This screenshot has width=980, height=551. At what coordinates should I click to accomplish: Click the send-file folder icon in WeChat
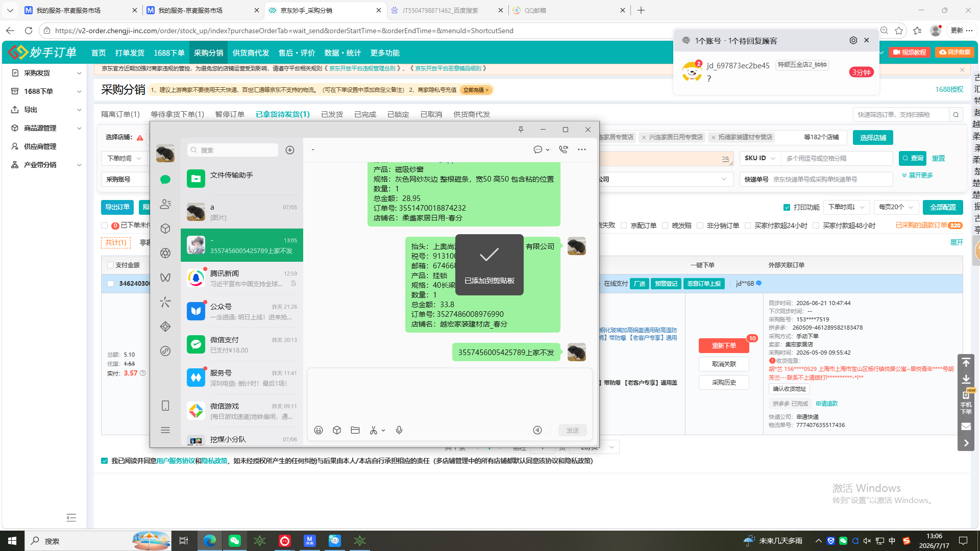pos(355,430)
